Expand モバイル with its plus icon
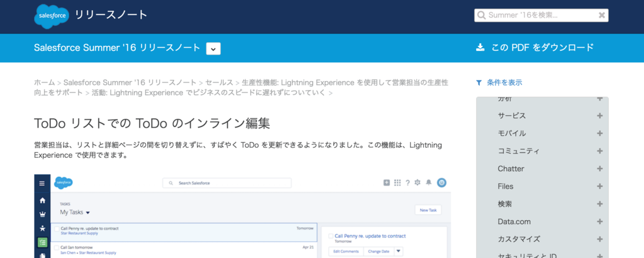 [599, 133]
